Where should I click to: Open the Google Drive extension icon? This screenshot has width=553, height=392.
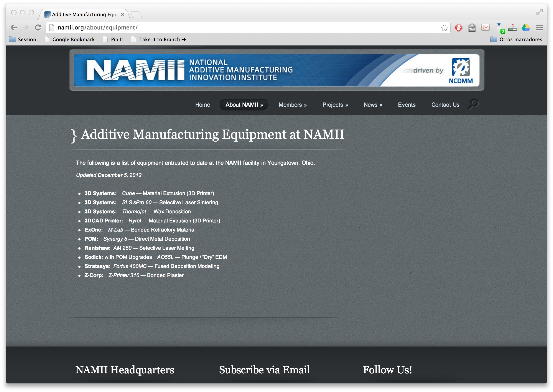525,28
